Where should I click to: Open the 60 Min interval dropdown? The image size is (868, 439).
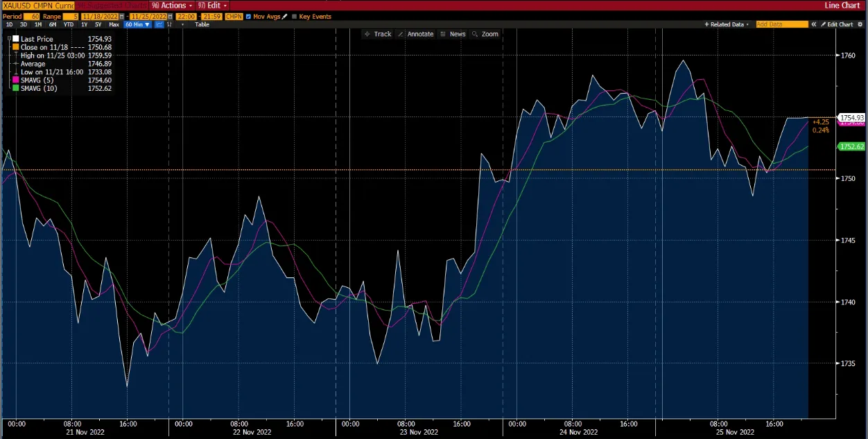coord(137,24)
